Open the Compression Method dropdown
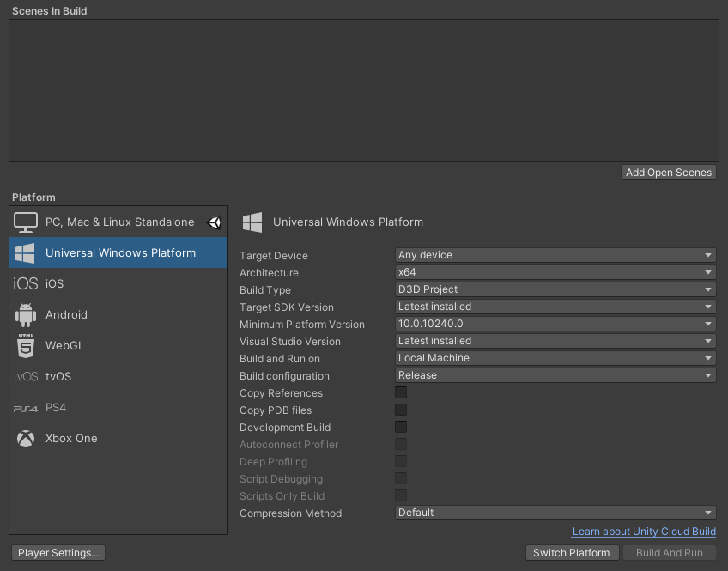This screenshot has height=571, width=728. [554, 513]
